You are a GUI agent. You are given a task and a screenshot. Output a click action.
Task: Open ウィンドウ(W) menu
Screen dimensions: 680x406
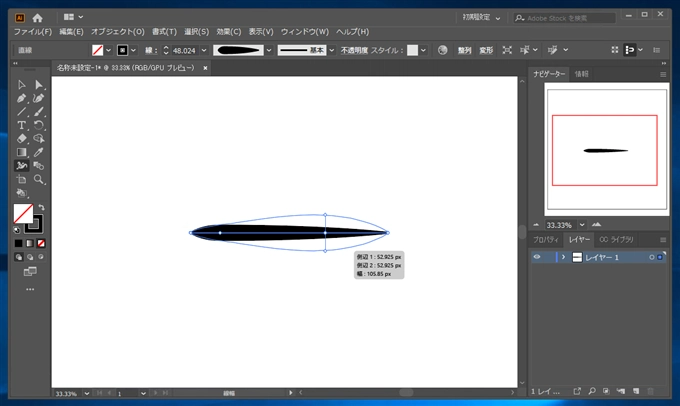305,32
